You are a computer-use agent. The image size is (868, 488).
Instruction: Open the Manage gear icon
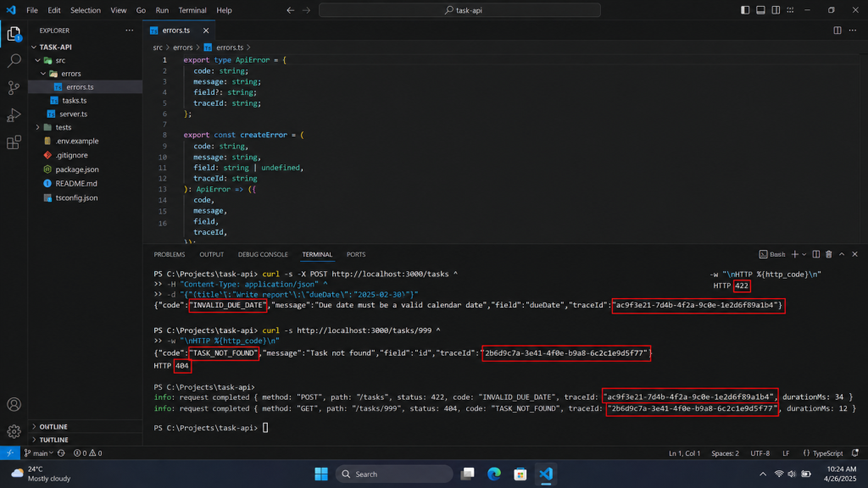14,431
